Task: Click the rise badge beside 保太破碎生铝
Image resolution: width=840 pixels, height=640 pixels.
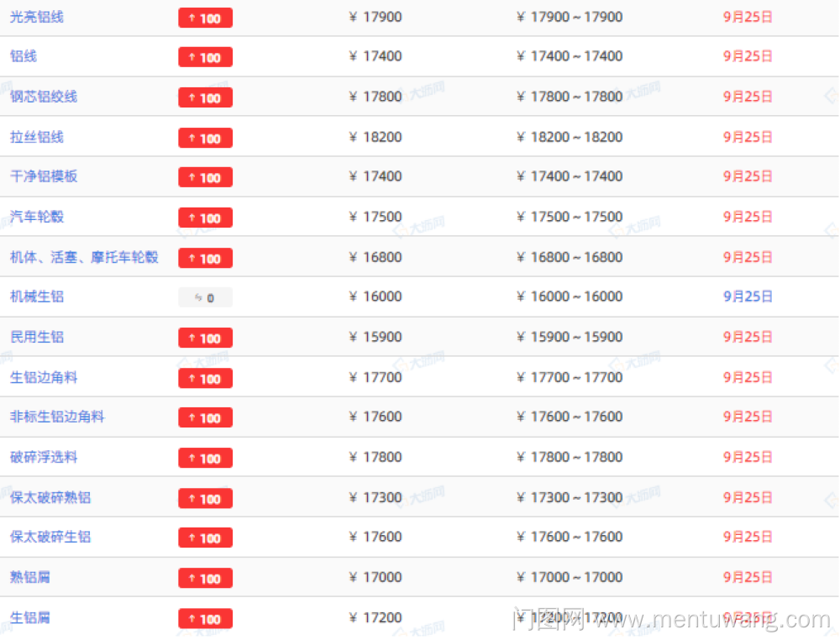Action: coord(205,538)
